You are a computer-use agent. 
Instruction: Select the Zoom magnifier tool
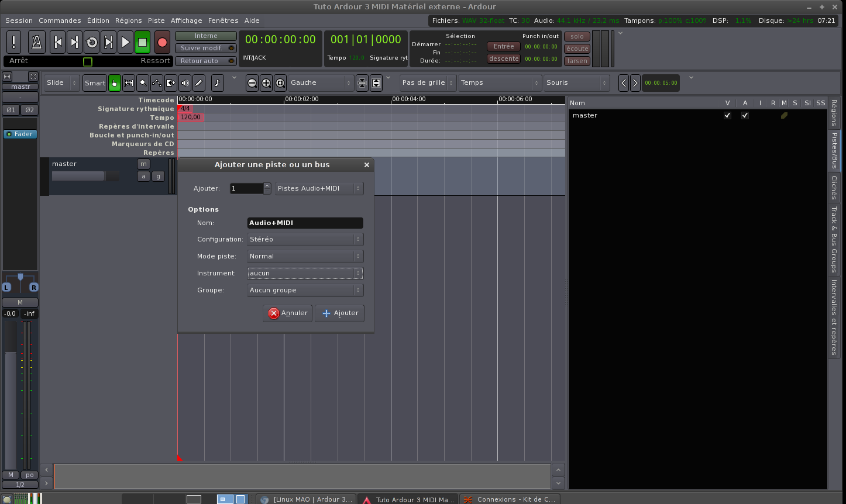tap(143, 83)
